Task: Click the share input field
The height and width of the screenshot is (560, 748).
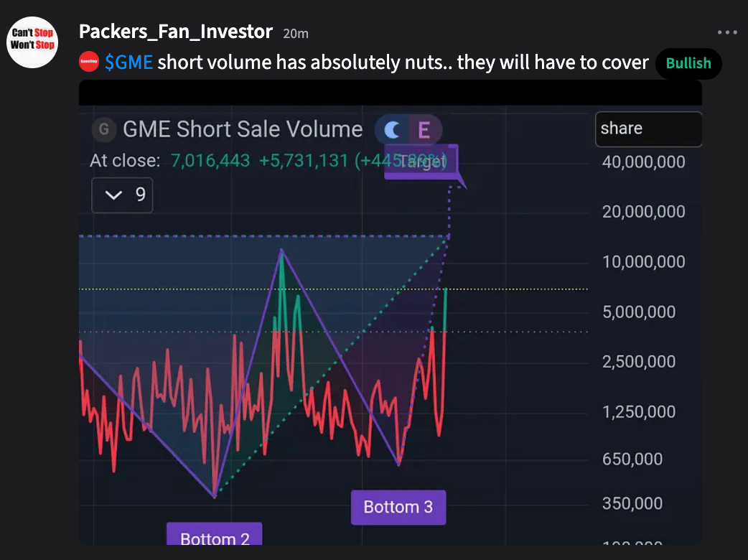Action: (648, 129)
